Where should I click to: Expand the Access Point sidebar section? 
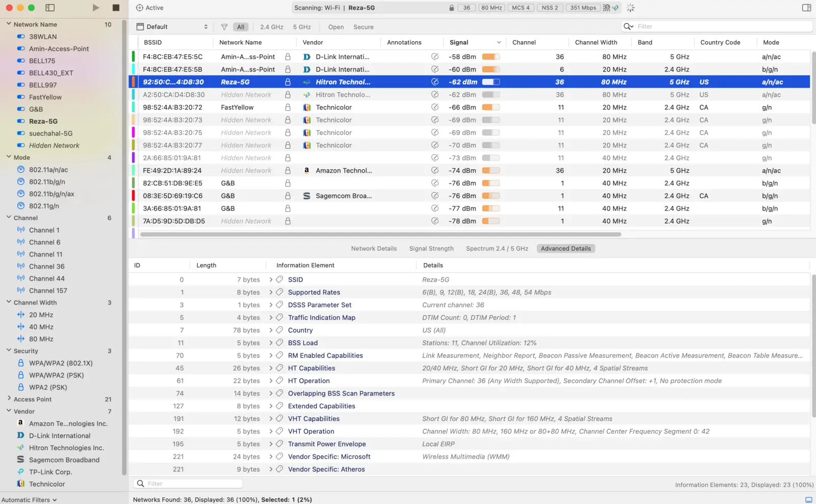pyautogui.click(x=9, y=399)
